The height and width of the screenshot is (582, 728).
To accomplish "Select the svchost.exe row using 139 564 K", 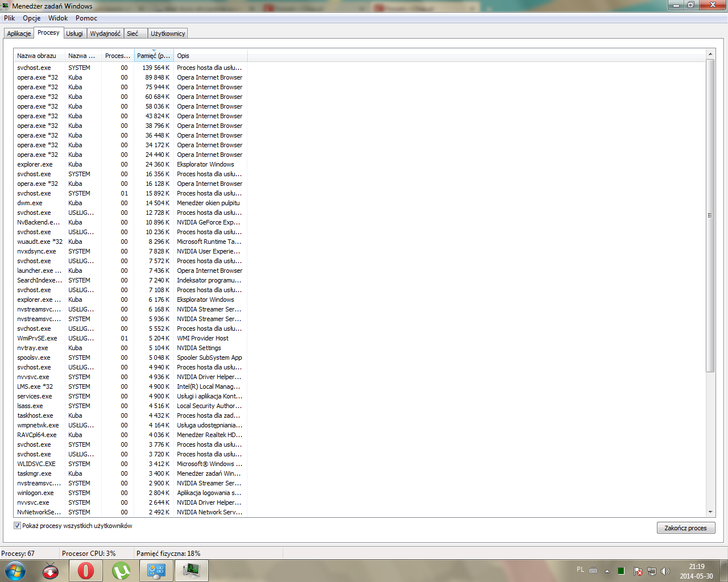I will coord(131,68).
